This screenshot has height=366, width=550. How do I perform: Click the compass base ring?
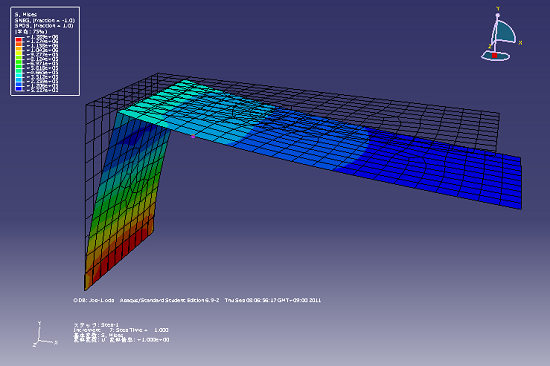(495, 56)
